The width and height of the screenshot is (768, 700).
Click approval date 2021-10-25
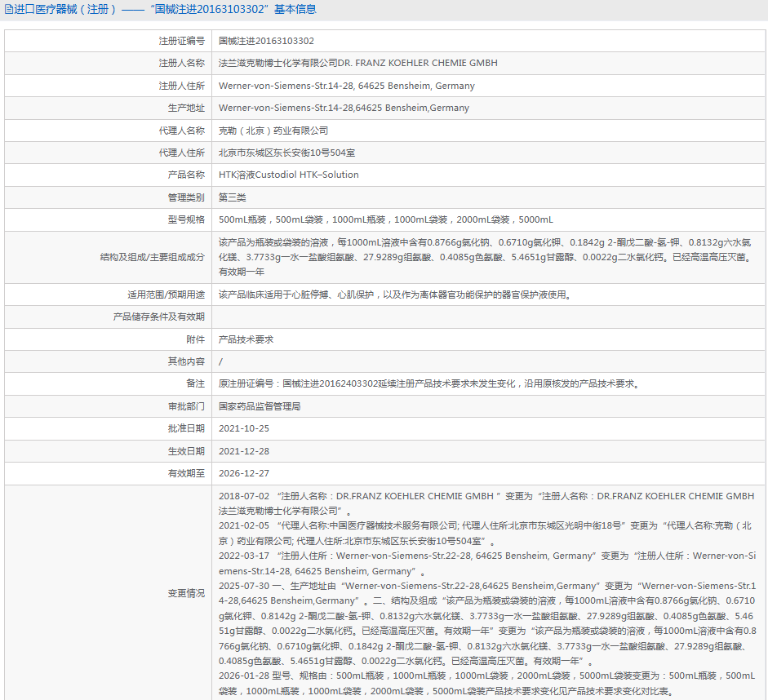[244, 428]
